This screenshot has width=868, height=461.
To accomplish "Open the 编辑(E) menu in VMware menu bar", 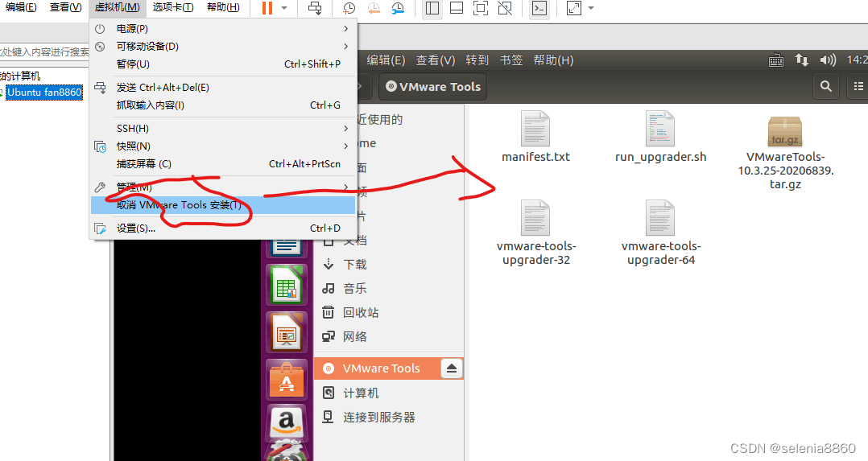I will point(20,7).
